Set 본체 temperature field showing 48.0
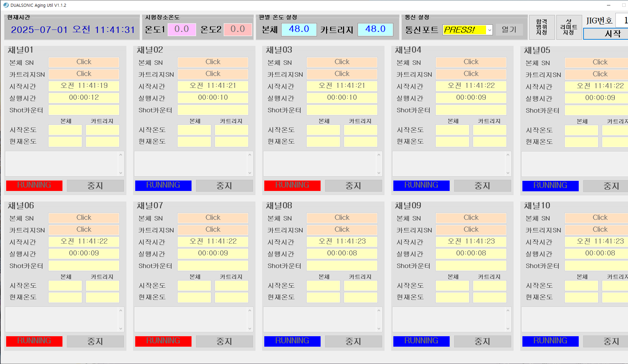The width and height of the screenshot is (628, 364). click(x=299, y=30)
